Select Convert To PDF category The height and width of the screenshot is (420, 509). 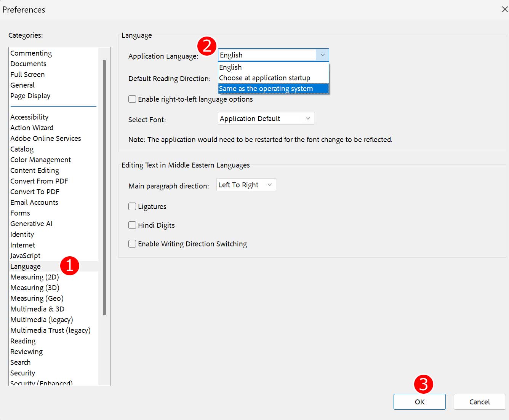(35, 192)
